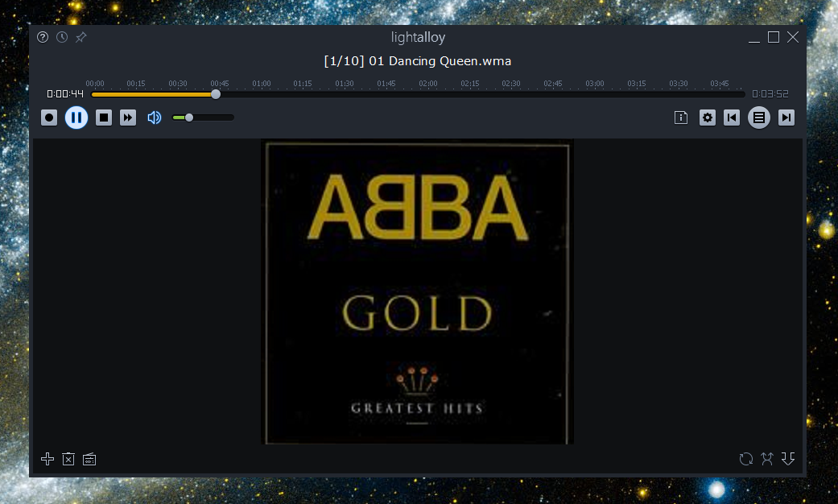Seek to the 02:00 mark on timeline
Screen dimensions: 838x504
428,94
